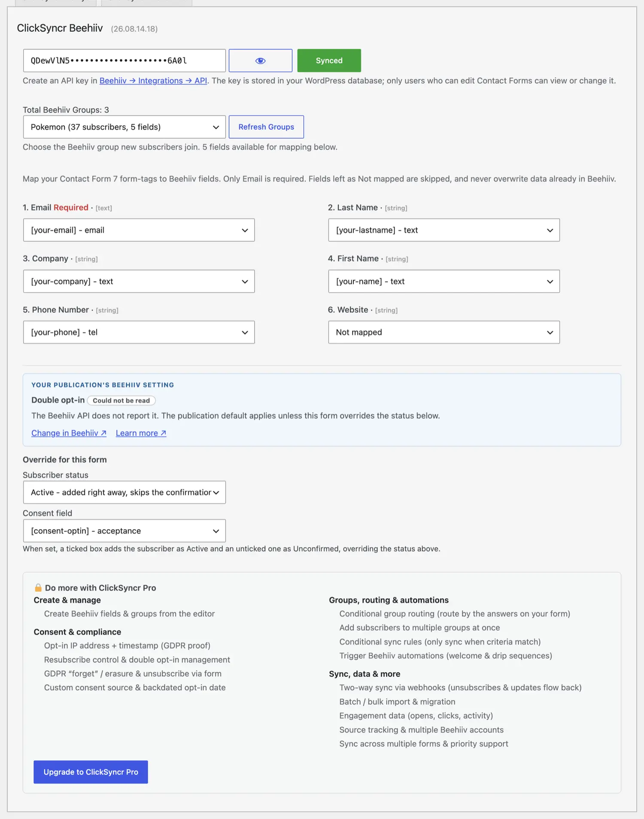
Task: Click Opt-in IP address + timestamp text
Action: click(127, 645)
